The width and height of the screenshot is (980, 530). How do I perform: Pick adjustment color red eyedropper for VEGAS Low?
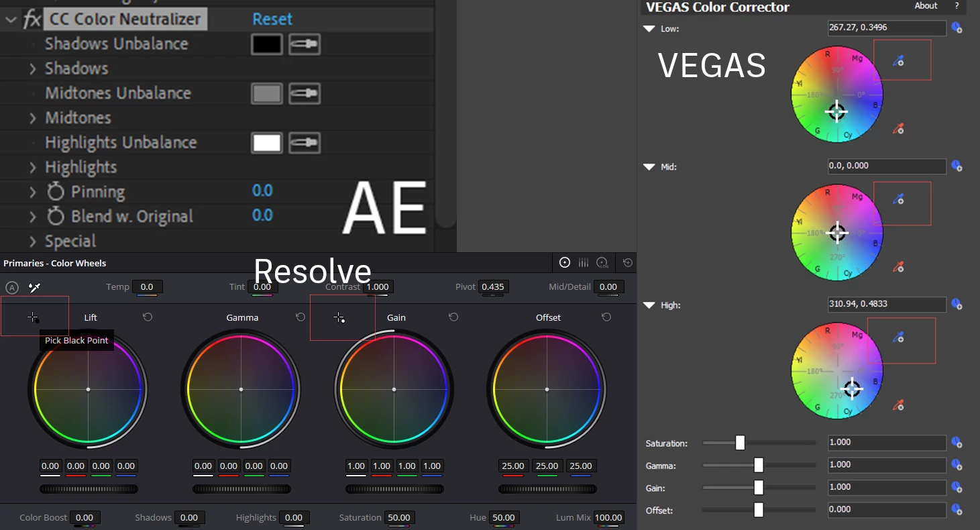[x=899, y=128]
